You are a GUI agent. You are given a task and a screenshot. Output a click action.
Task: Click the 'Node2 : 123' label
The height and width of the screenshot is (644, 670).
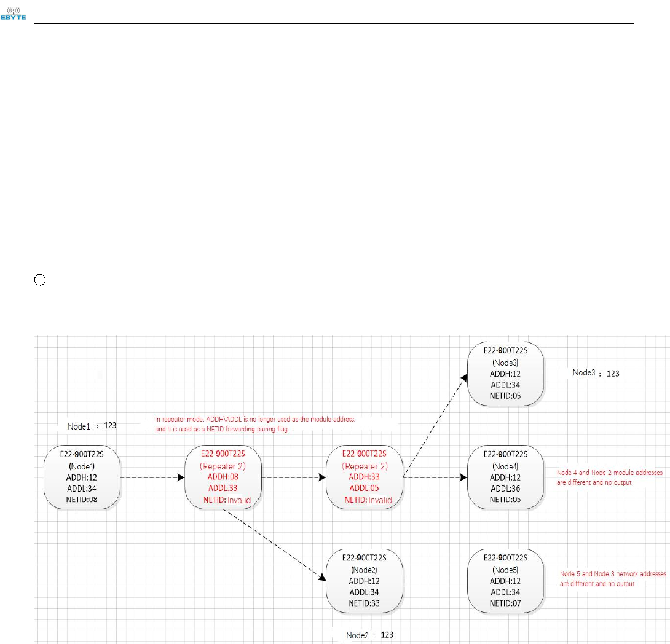369,635
